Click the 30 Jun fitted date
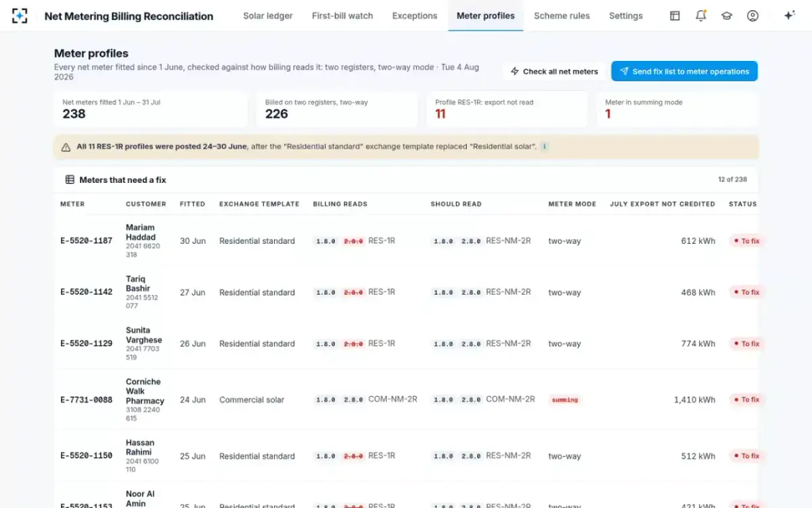The height and width of the screenshot is (508, 812). 192,241
